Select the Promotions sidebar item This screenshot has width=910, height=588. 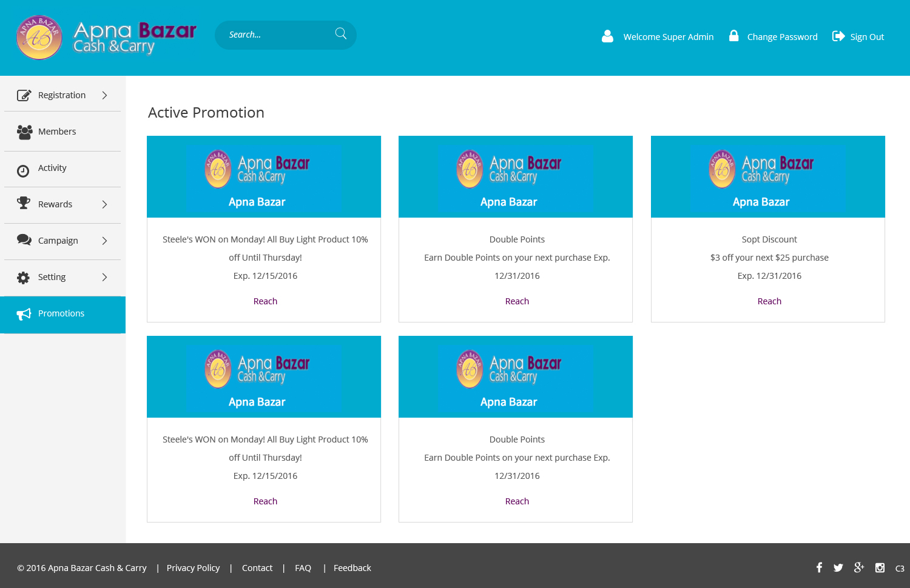pos(62,314)
